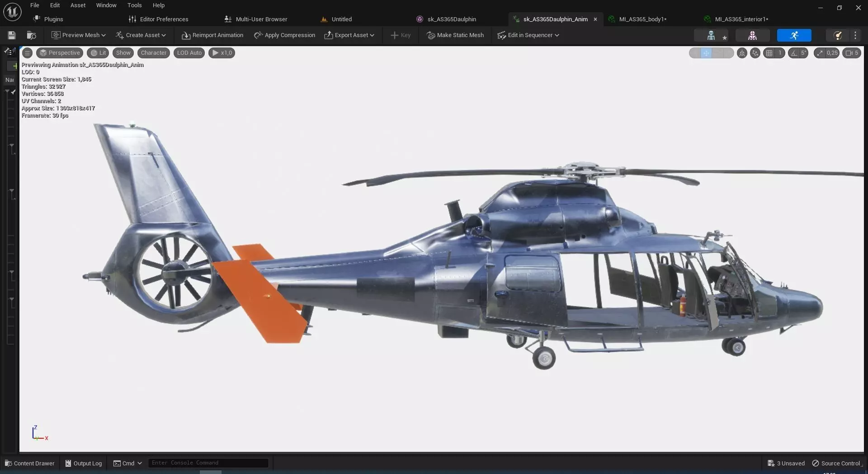Screen dimensions: 868x474
Task: Change the Lit view mode
Action: pyautogui.click(x=98, y=53)
